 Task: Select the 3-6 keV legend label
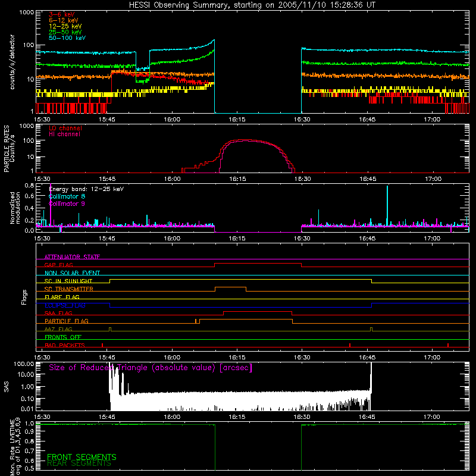pos(62,14)
